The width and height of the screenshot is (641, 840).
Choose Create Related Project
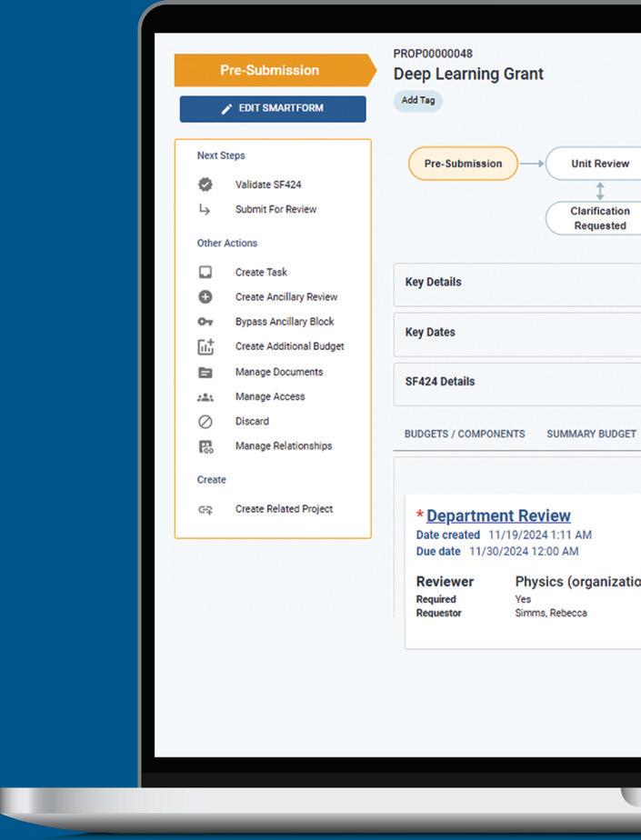pyautogui.click(x=284, y=509)
